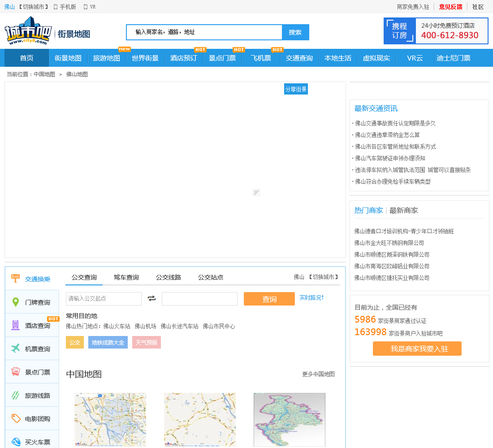Focus the bus destination input field
Viewport: 493px width, 448px height.
point(199,299)
